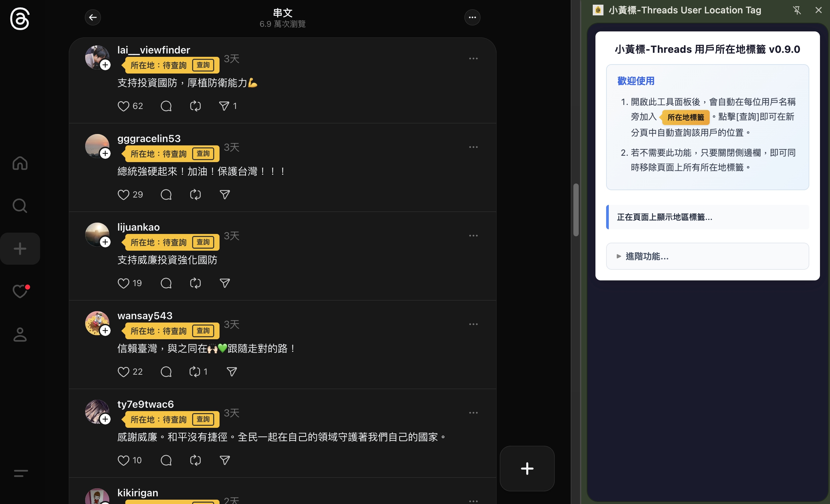This screenshot has height=504, width=830.
Task: Open more options for wansay543's reply
Action: [473, 324]
